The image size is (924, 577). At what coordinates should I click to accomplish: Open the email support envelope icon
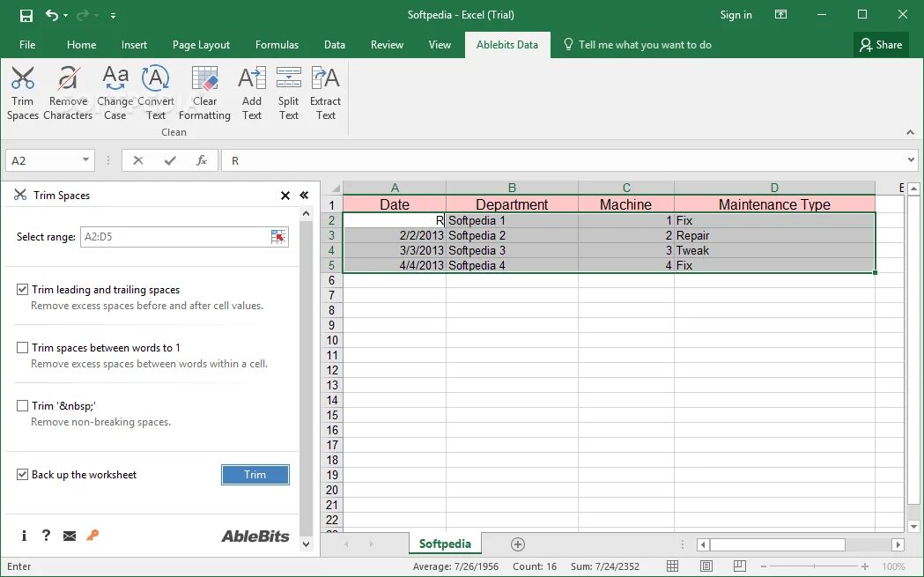tap(69, 536)
